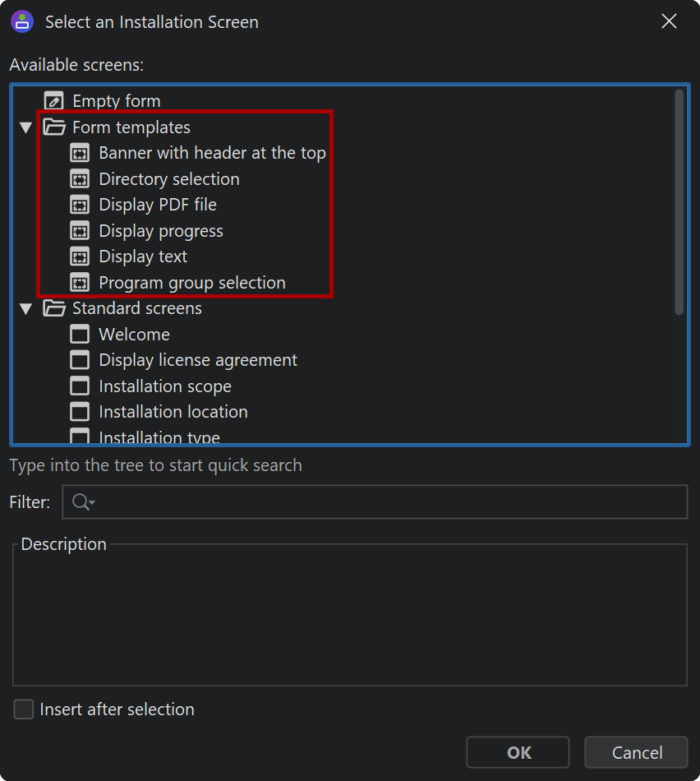Image resolution: width=700 pixels, height=781 pixels.
Task: Click the Cancel button
Action: [x=636, y=752]
